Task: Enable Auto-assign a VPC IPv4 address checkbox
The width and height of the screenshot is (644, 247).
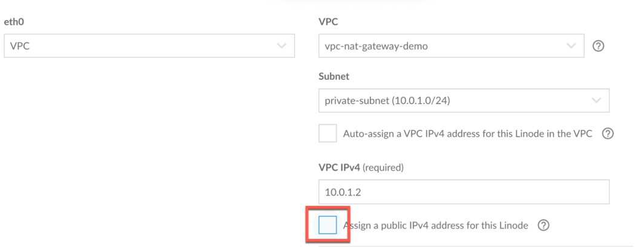Action: [327, 134]
